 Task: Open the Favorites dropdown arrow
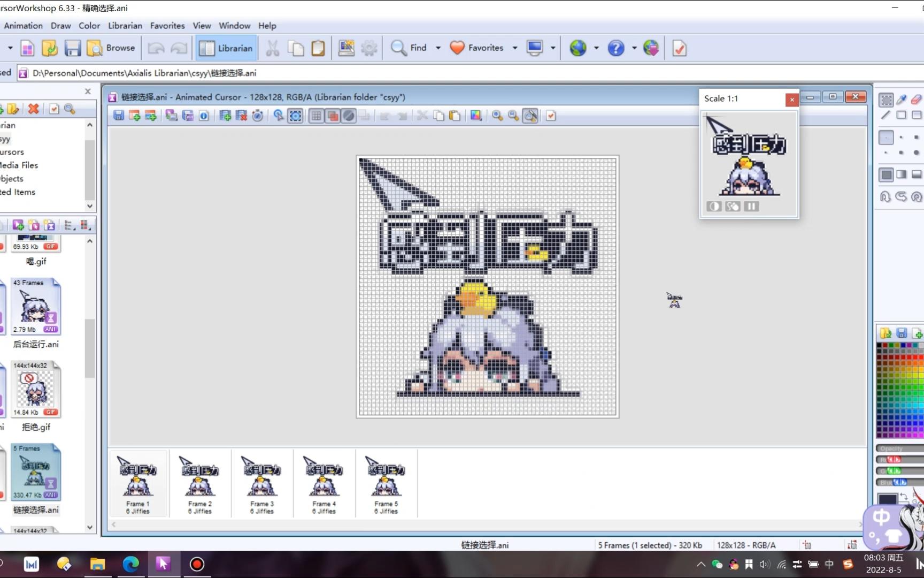[515, 48]
